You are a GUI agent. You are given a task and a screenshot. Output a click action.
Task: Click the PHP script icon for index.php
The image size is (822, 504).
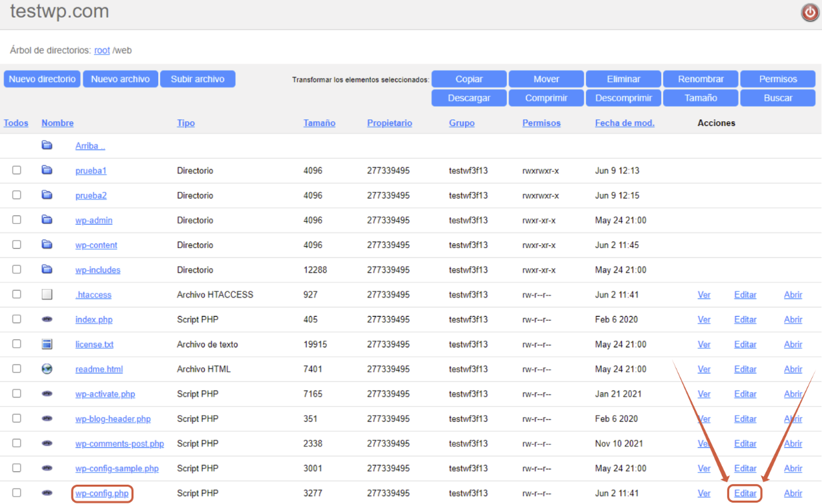[47, 319]
